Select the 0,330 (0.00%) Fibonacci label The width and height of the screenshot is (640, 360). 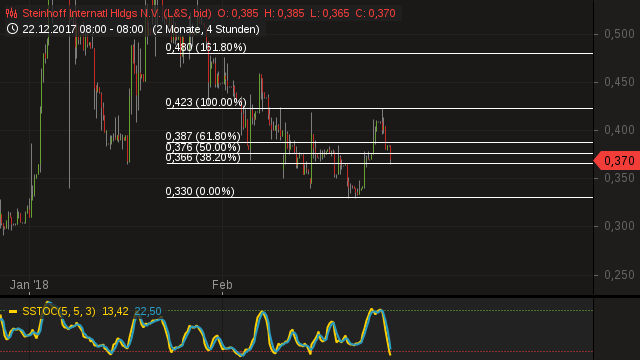(x=200, y=191)
